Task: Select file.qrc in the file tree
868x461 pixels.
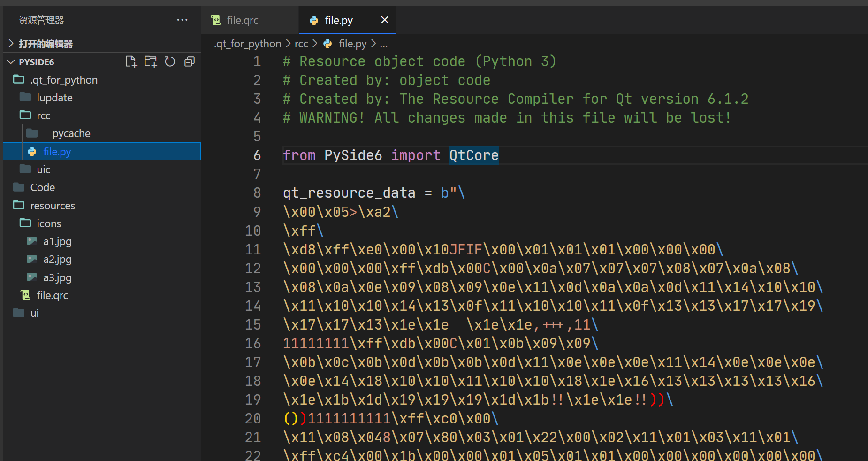Action: (53, 295)
